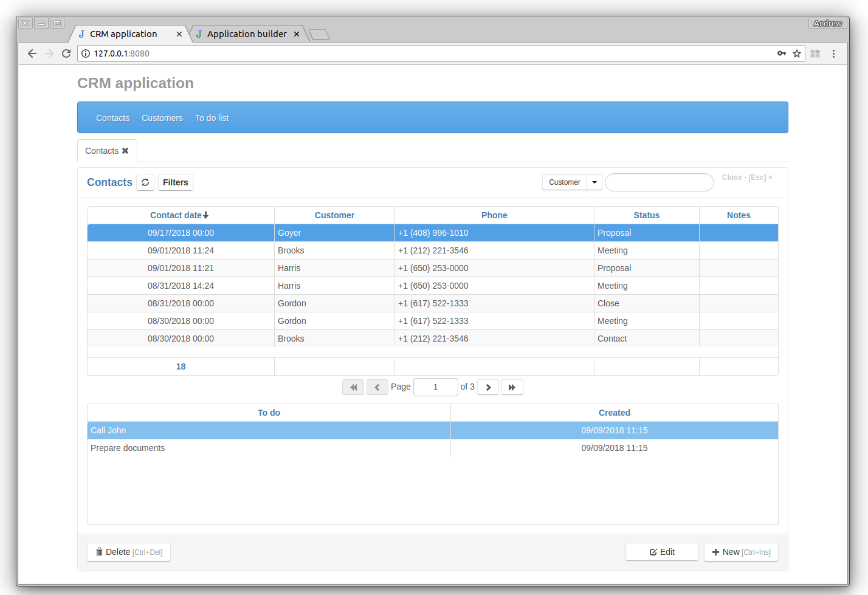This screenshot has height=595, width=868.
Task: Go to the next contacts page
Action: [488, 387]
